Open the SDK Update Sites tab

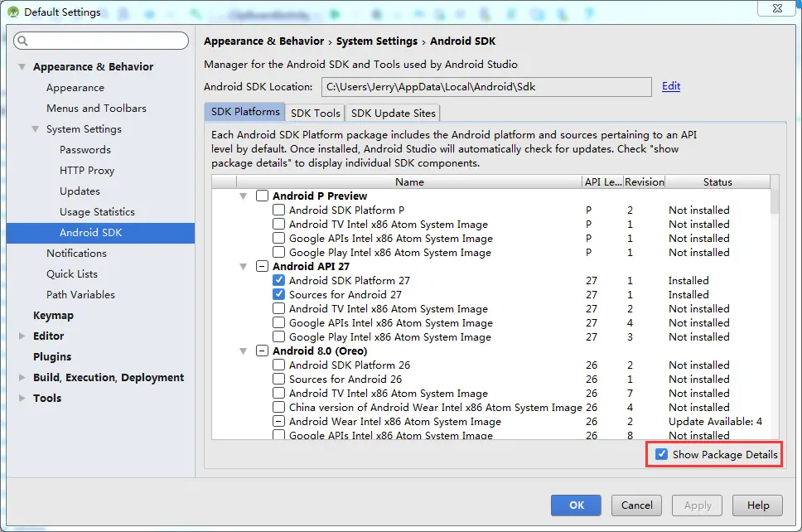(393, 113)
